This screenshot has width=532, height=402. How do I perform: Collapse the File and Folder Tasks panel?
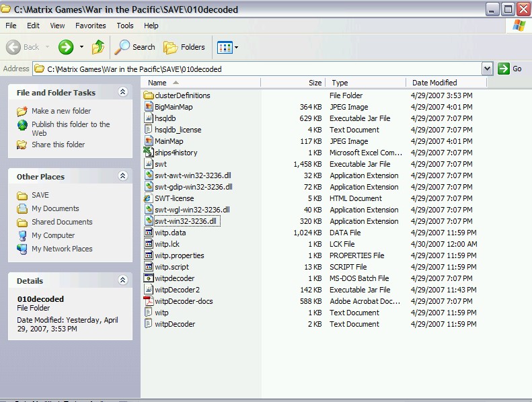122,92
